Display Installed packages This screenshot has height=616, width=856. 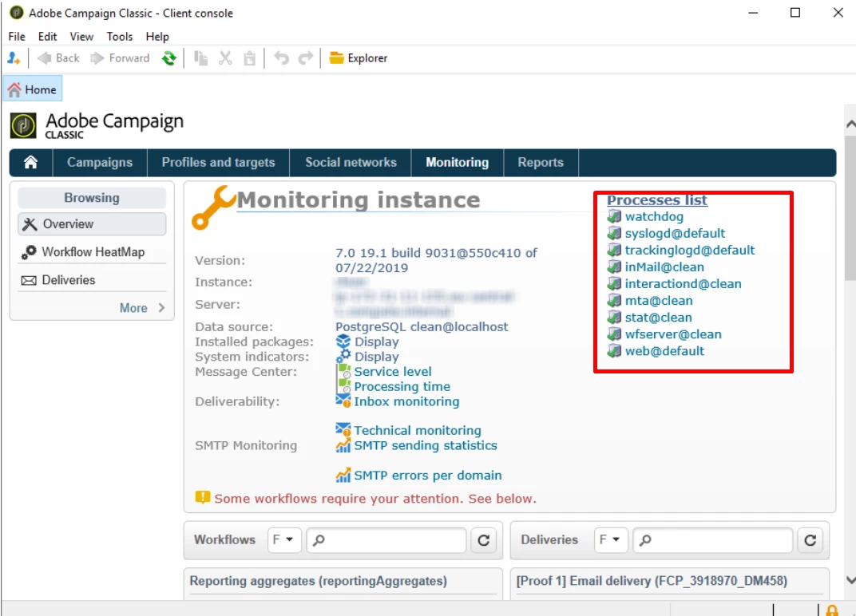pyautogui.click(x=376, y=342)
